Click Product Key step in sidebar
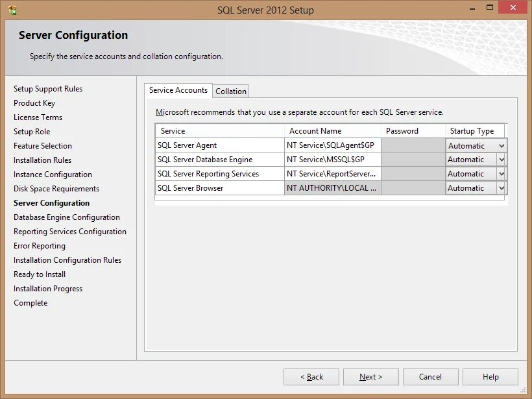Screen dimensions: 532x399 tap(34, 103)
